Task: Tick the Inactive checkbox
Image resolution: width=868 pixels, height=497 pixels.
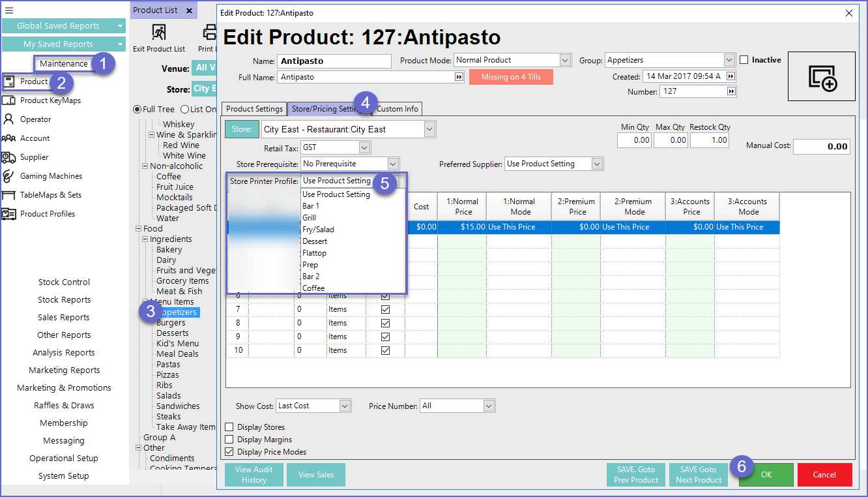Action: pyautogui.click(x=744, y=60)
